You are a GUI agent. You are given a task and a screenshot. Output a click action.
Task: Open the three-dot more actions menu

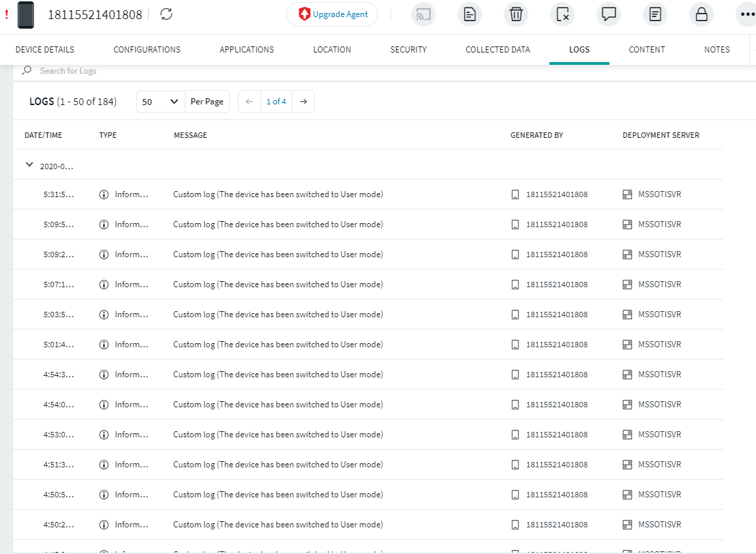click(746, 14)
